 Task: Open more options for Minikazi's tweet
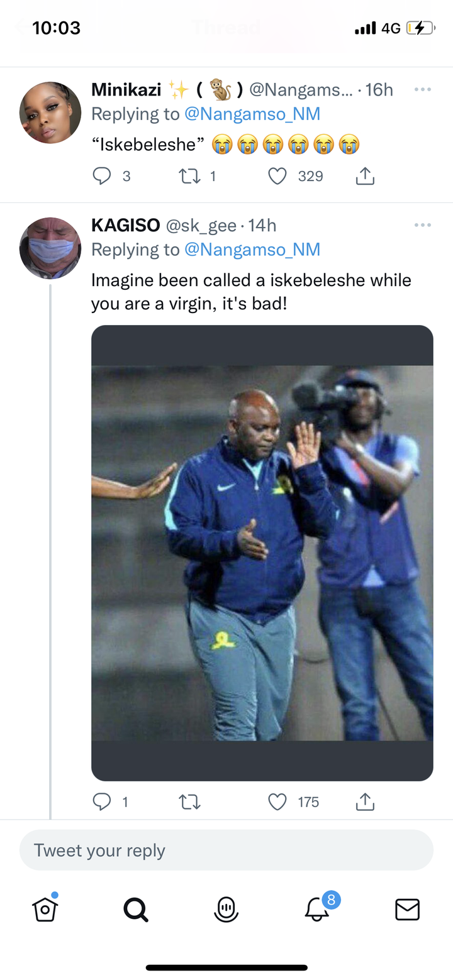(x=423, y=89)
